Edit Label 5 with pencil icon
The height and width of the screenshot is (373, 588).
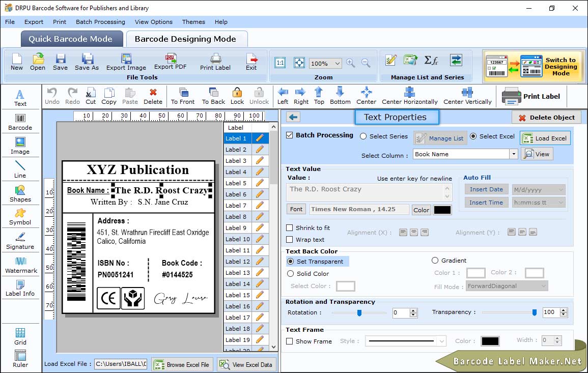coord(260,183)
